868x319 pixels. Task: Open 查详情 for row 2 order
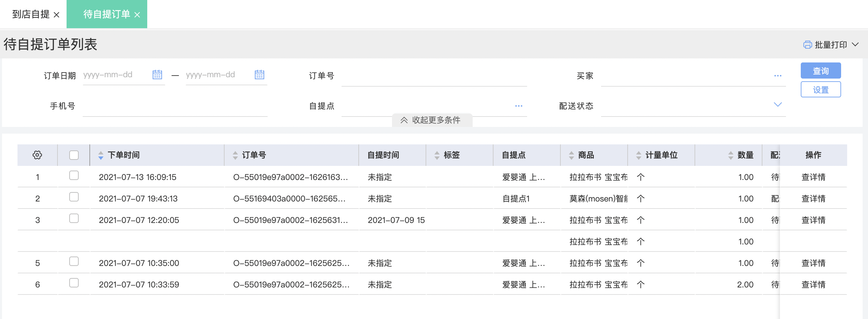click(x=813, y=198)
